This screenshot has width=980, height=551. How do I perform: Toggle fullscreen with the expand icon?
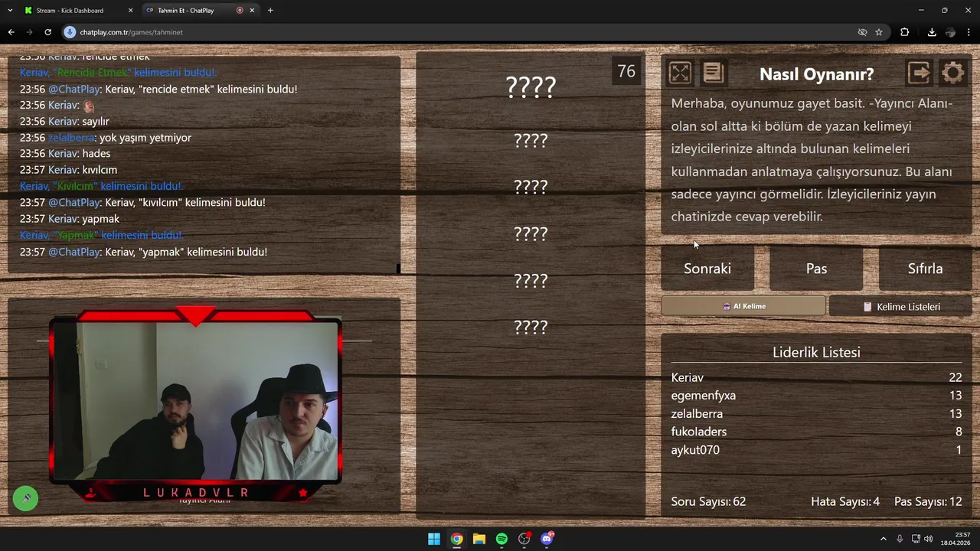tap(680, 73)
